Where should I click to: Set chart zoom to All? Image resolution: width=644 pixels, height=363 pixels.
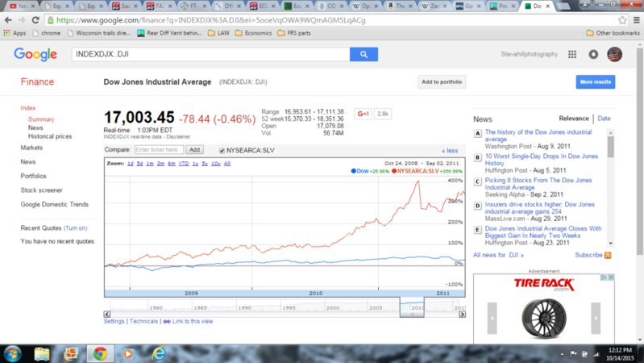point(227,164)
